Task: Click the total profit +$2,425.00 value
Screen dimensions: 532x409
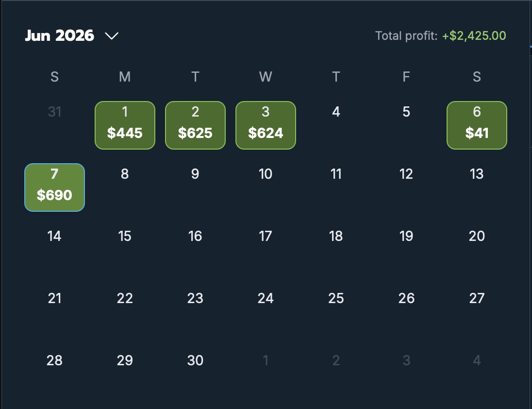Action: click(474, 35)
